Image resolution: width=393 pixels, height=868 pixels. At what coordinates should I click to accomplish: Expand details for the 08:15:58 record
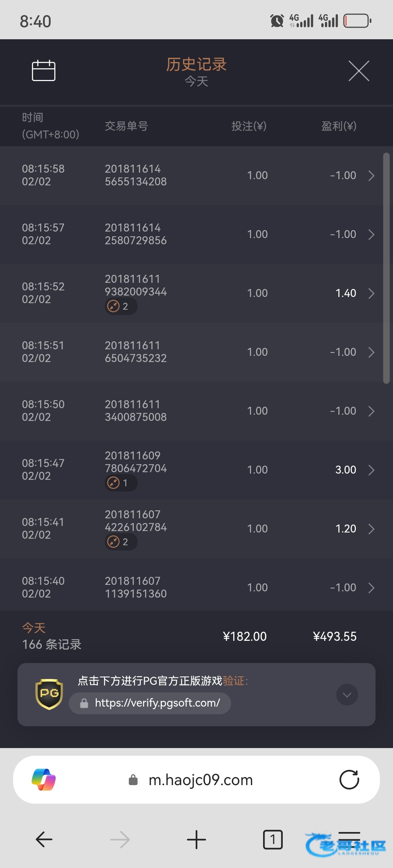pyautogui.click(x=371, y=176)
